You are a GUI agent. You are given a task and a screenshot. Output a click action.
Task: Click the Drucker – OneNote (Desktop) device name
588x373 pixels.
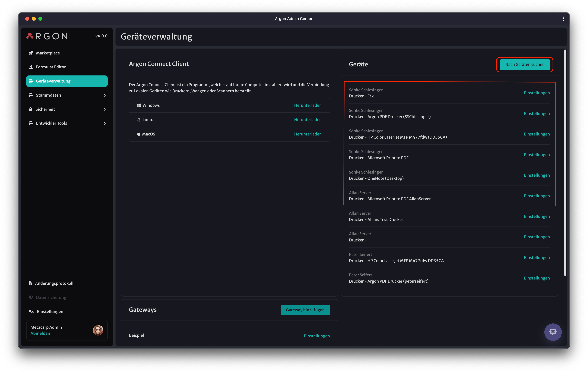tap(376, 178)
